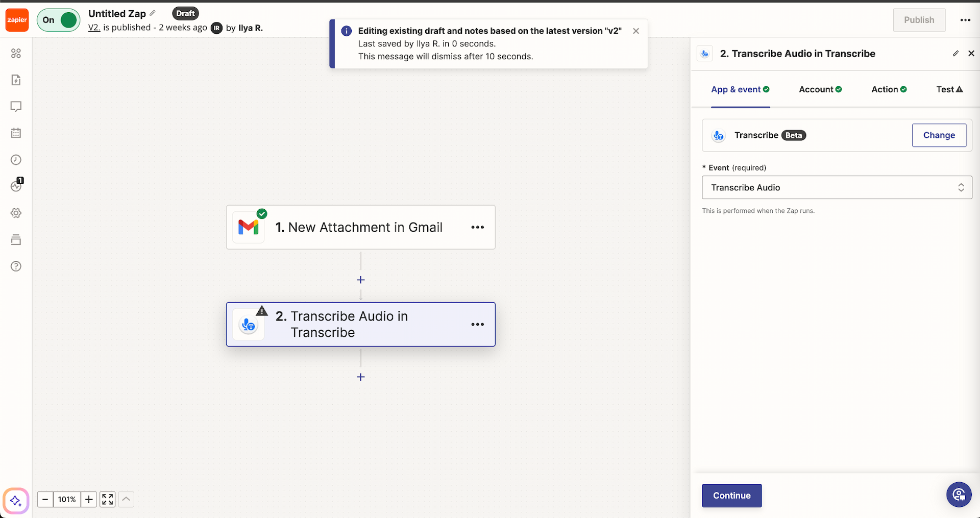This screenshot has height=518, width=980.
Task: Open the schedule calendar icon in sidebar
Action: tap(16, 133)
